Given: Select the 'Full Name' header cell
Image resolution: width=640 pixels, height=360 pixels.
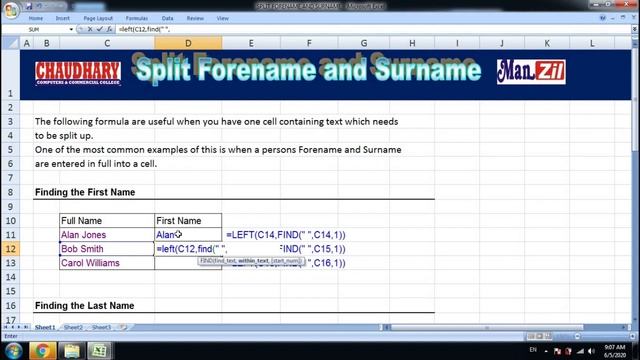Looking at the screenshot, I should coord(107,221).
